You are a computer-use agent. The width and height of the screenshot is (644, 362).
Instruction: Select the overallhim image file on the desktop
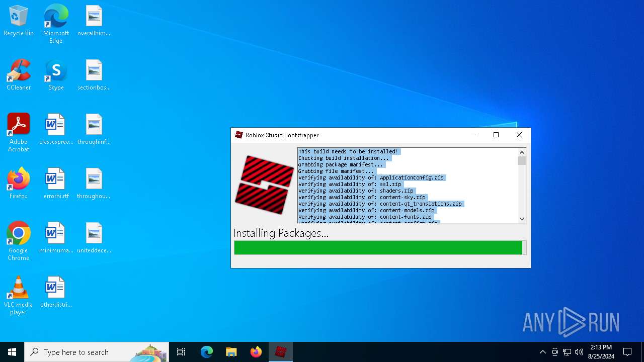click(94, 21)
